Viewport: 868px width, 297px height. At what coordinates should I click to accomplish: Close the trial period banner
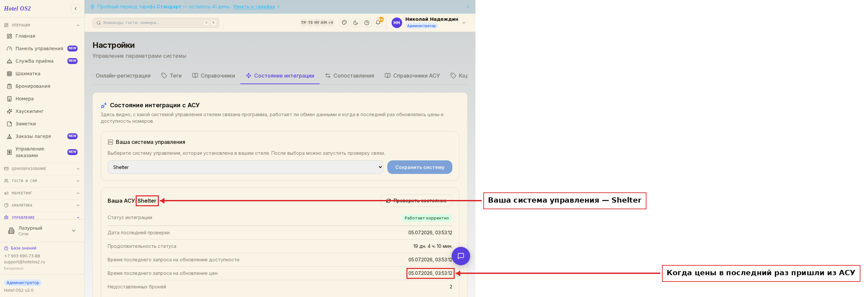468,7
